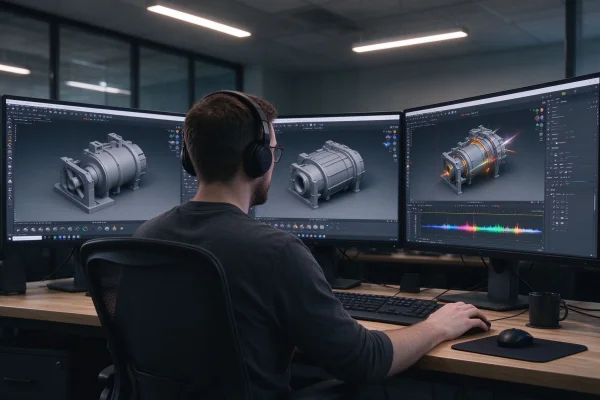Viewport: 600px width, 400px height.
Task: Click the rainbow audio waveform on right monitor
Action: point(481,229)
